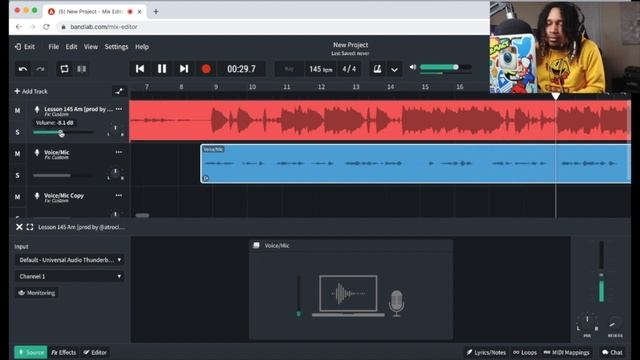Open the View menu

[91, 47]
